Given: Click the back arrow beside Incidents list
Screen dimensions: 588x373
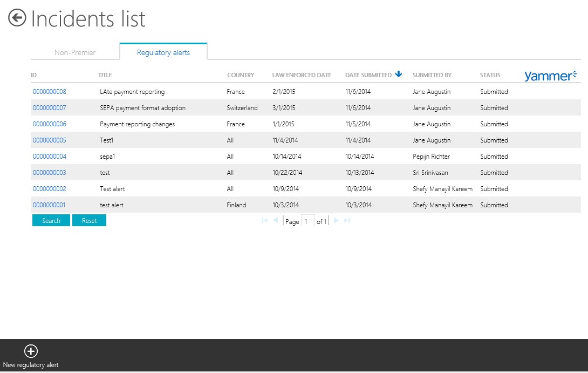Looking at the screenshot, I should [x=17, y=18].
